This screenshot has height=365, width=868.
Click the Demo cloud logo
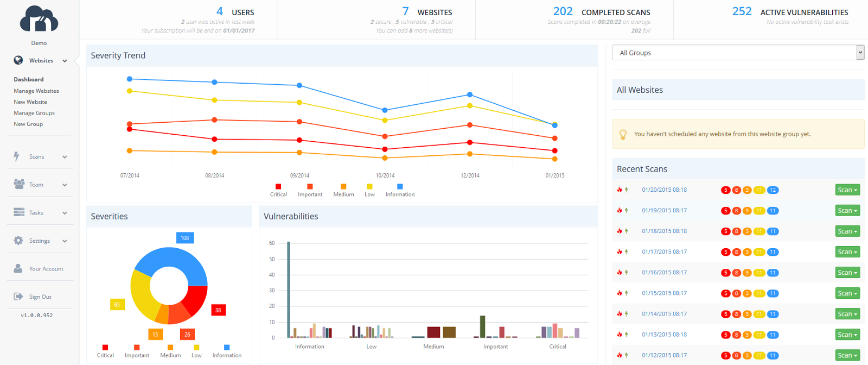click(x=39, y=20)
